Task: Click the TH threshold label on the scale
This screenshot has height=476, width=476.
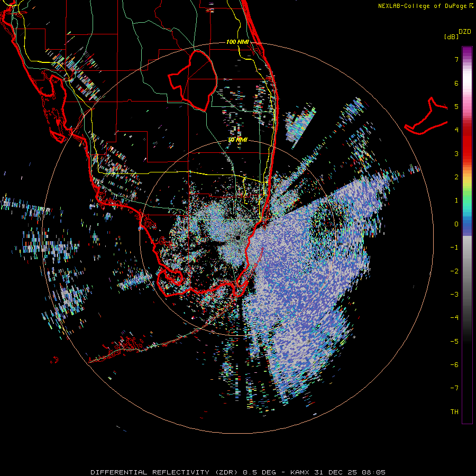Action: pos(454,412)
